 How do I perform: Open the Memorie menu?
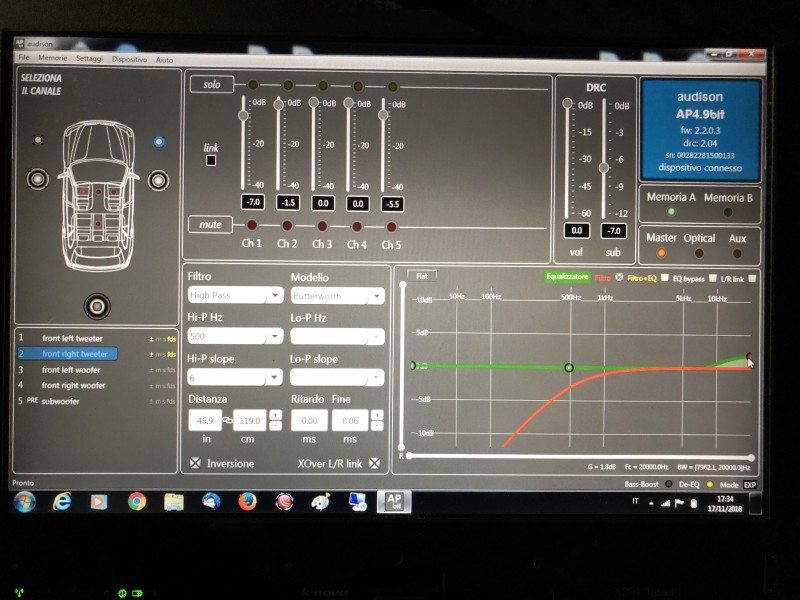53,58
